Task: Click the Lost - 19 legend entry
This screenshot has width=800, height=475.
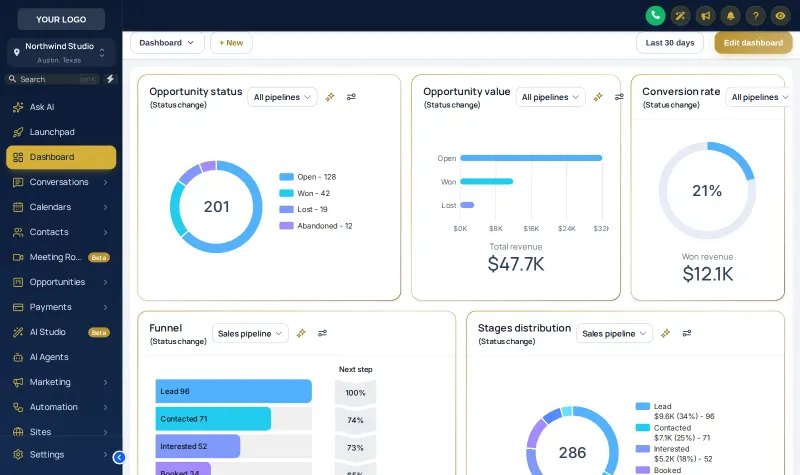Action: click(304, 209)
